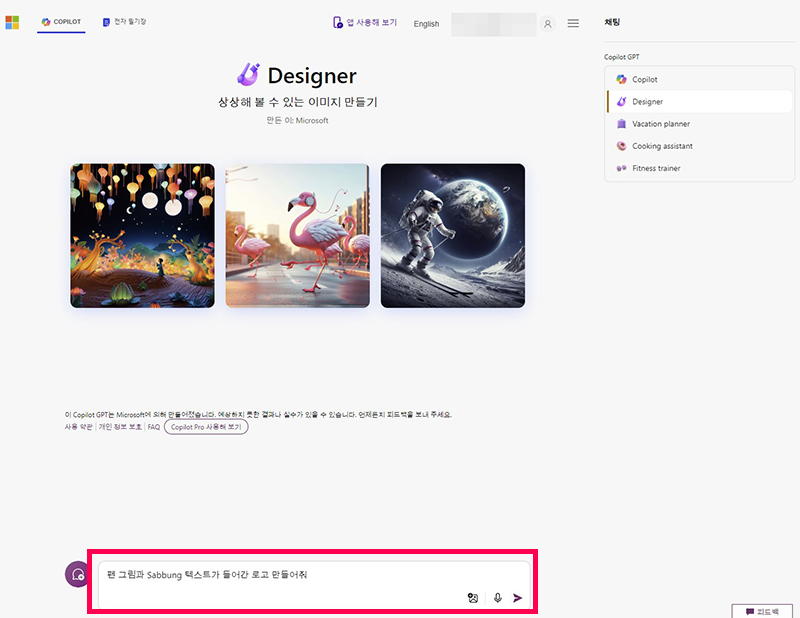
Task: Select the Copilot GPT in the sidebar
Action: 699,80
